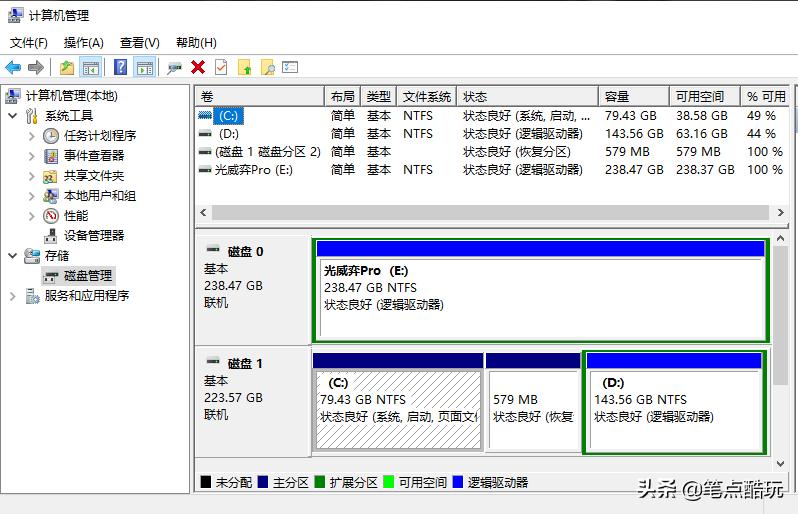This screenshot has width=798, height=514.
Task: Select the 光威弈Pro (E:) volume row
Action: (x=492, y=169)
